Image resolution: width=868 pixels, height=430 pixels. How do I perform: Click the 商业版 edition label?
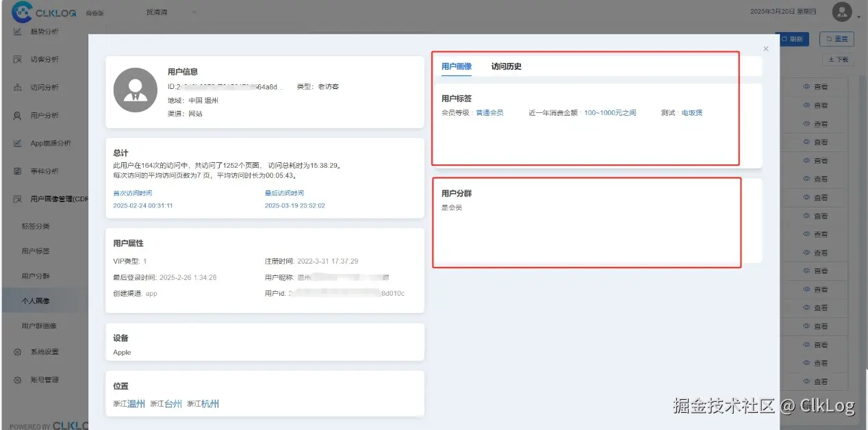[95, 13]
